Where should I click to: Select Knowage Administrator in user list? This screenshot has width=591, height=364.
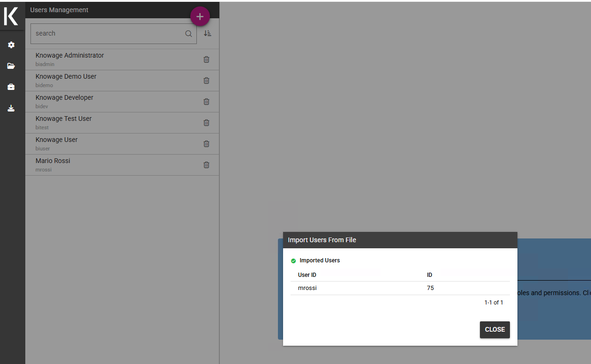click(122, 59)
